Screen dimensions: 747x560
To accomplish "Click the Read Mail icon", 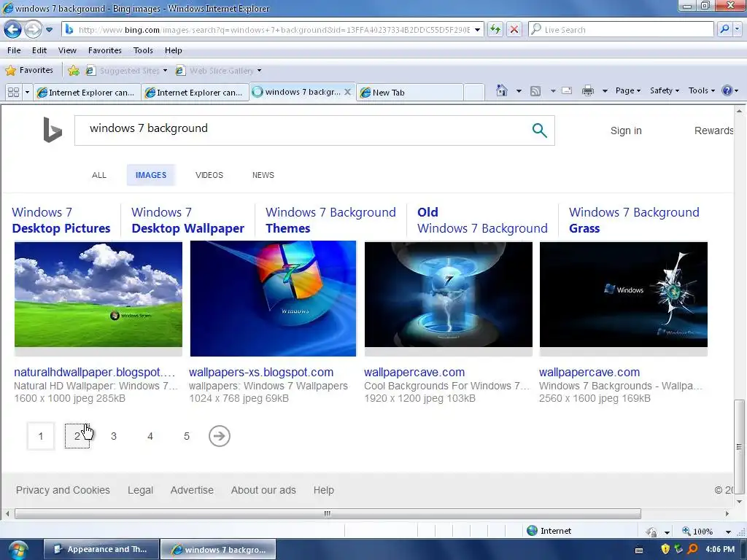I will (567, 90).
